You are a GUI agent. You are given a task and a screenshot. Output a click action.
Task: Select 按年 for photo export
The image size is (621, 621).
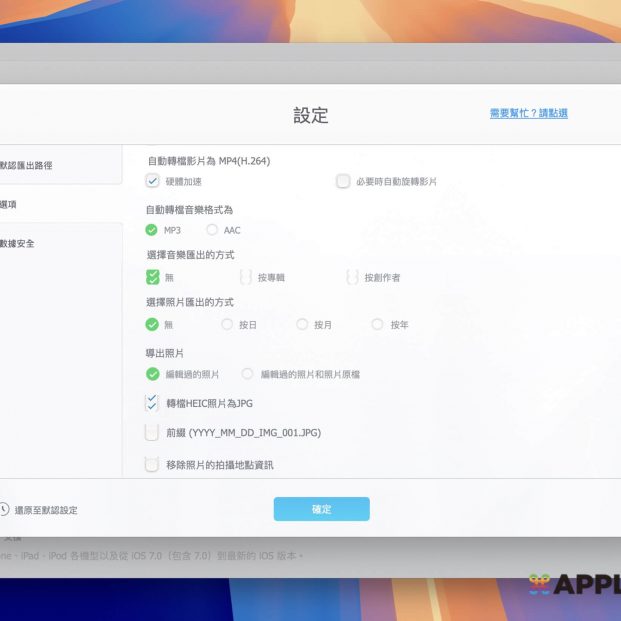[x=377, y=324]
